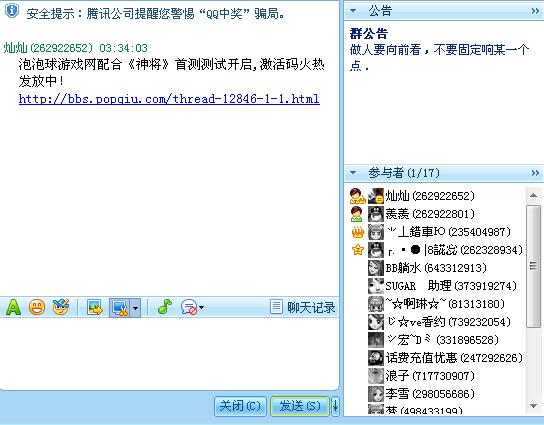Open the font formatting tool (green A)
Screen dimensions: 544x425
pos(13,307)
